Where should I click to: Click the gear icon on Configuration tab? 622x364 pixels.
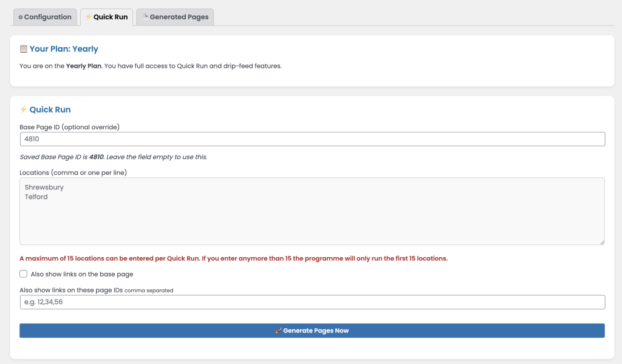21,18
